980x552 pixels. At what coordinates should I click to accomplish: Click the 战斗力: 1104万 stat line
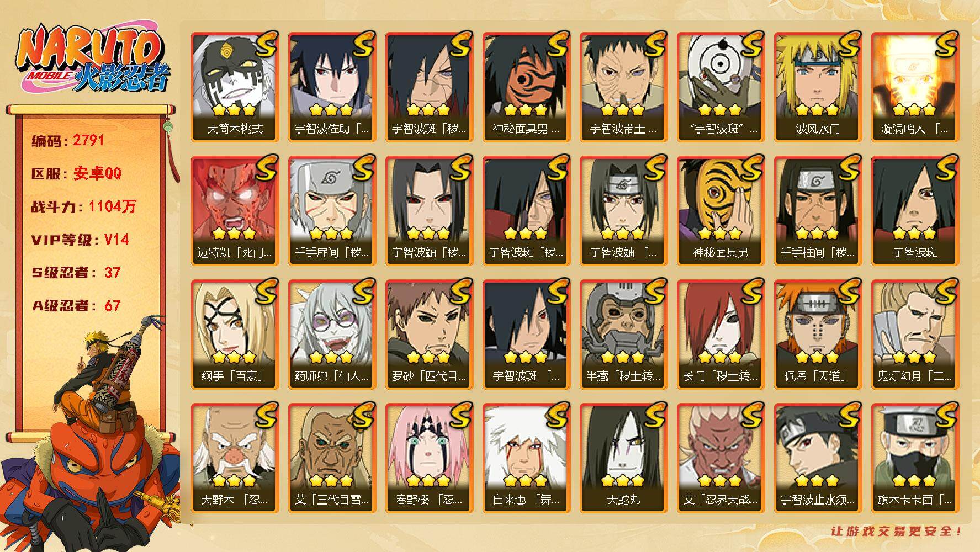[x=83, y=206]
